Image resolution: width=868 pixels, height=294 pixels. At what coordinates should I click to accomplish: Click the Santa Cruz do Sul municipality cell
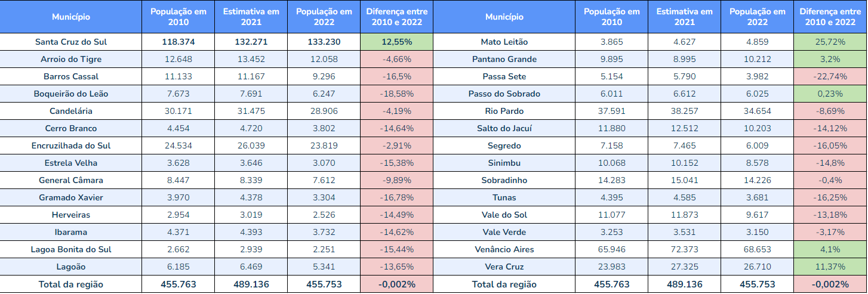click(70, 42)
